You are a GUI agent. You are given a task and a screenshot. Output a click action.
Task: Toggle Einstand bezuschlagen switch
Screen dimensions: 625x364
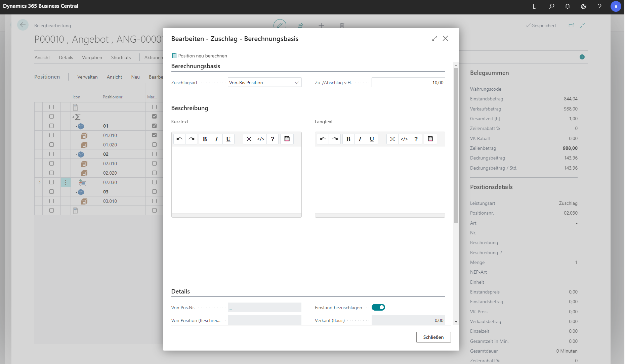(x=378, y=308)
